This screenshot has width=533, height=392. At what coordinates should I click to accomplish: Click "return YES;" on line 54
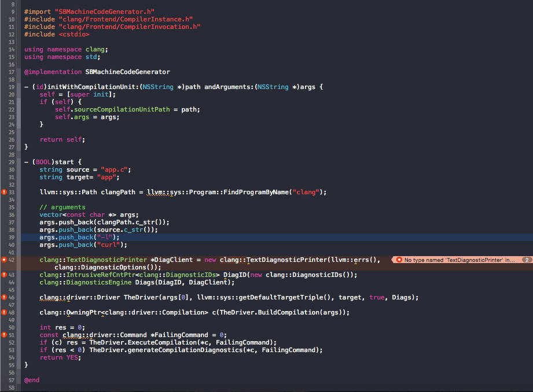(61, 357)
